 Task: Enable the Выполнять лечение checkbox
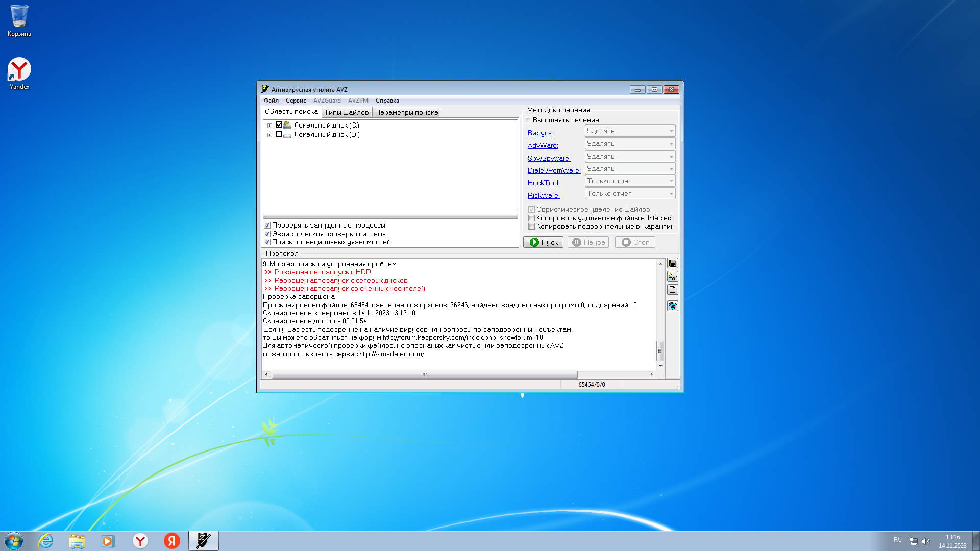(528, 120)
